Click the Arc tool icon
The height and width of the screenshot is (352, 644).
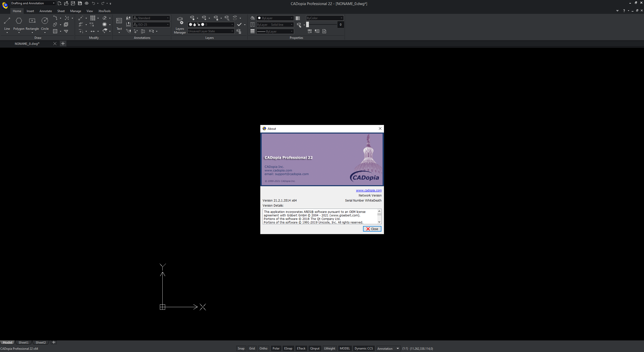pyautogui.click(x=55, y=18)
